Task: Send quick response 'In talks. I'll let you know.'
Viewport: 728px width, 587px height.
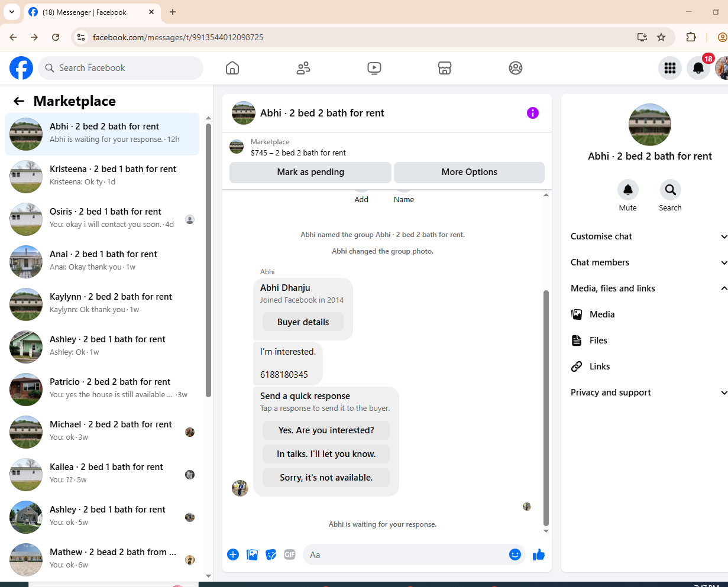Action: coord(326,454)
